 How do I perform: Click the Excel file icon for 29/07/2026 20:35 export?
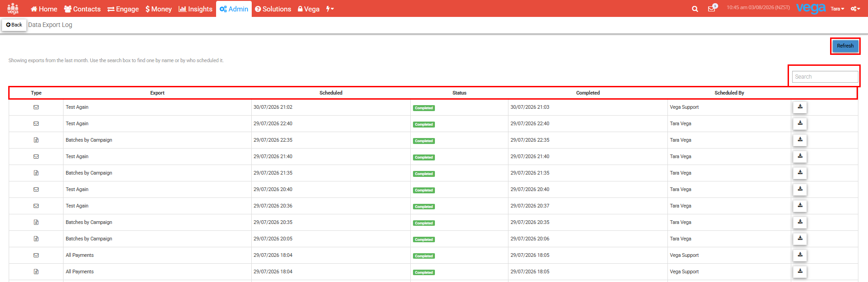[x=36, y=223]
